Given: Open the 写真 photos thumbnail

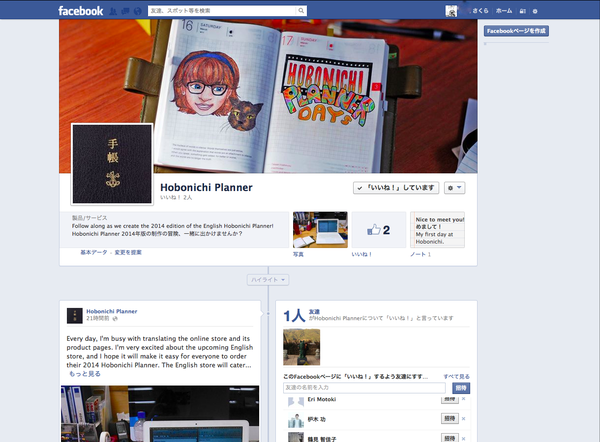Looking at the screenshot, I should 319,229.
